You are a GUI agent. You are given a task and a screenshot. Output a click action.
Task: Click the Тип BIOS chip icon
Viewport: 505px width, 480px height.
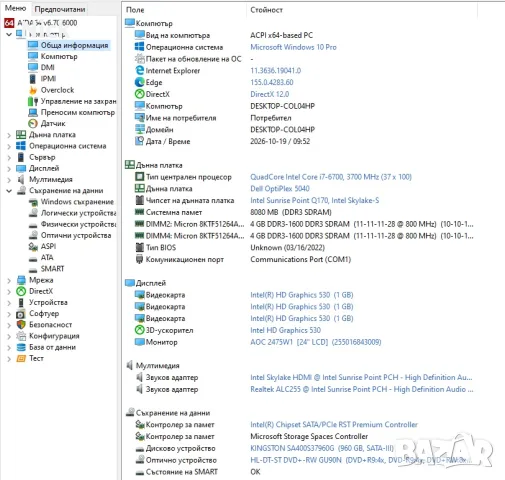tap(139, 247)
